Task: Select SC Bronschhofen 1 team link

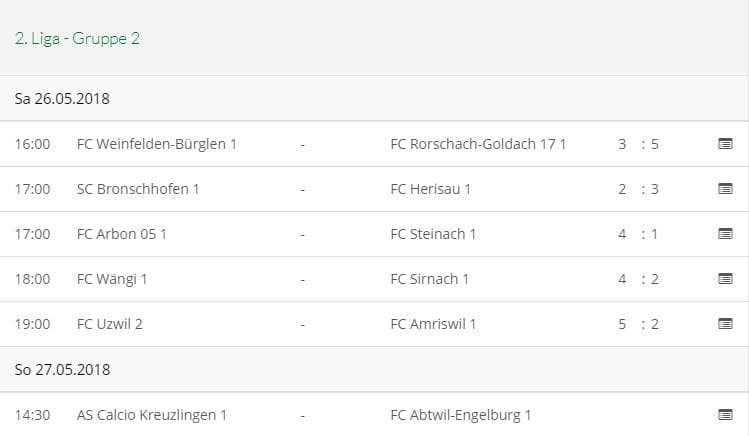Action: (x=138, y=189)
